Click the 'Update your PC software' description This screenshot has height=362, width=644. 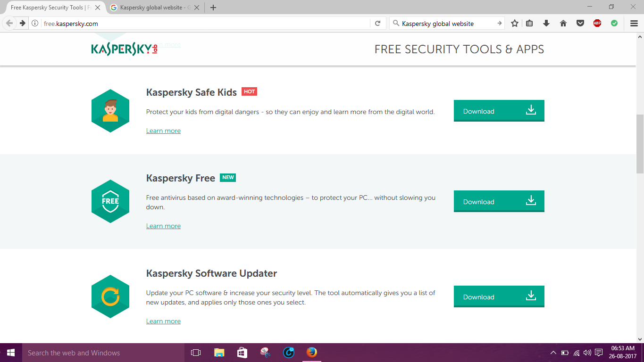point(291,297)
